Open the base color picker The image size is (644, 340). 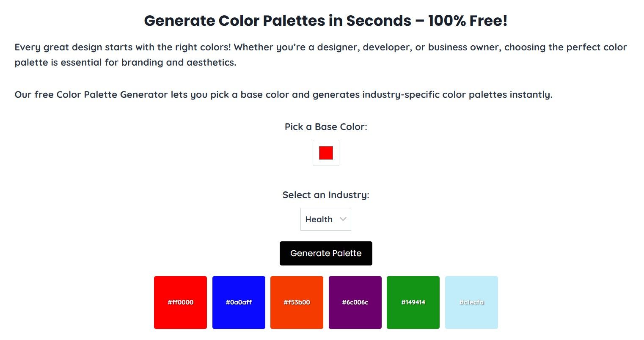pyautogui.click(x=325, y=153)
